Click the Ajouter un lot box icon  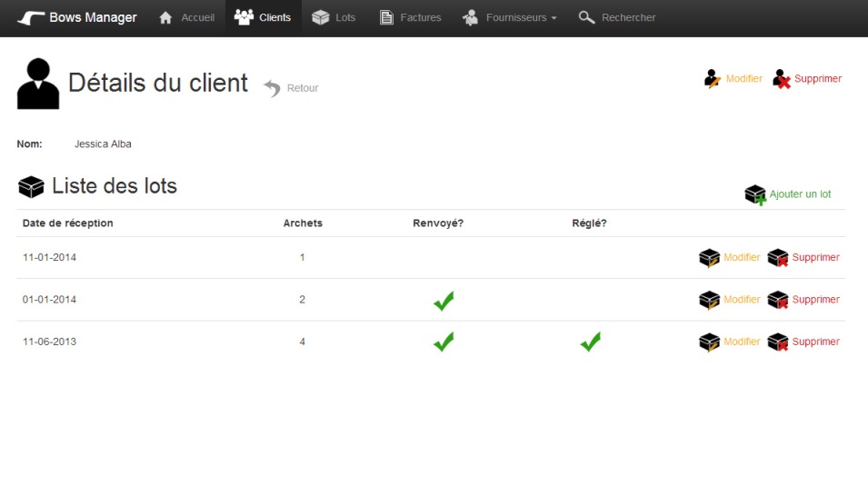755,194
